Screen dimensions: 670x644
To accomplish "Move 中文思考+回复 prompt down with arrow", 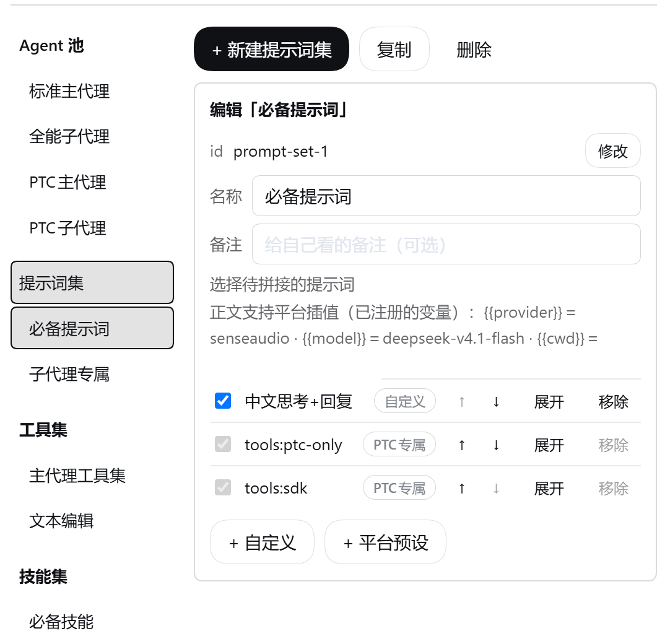I will [496, 402].
